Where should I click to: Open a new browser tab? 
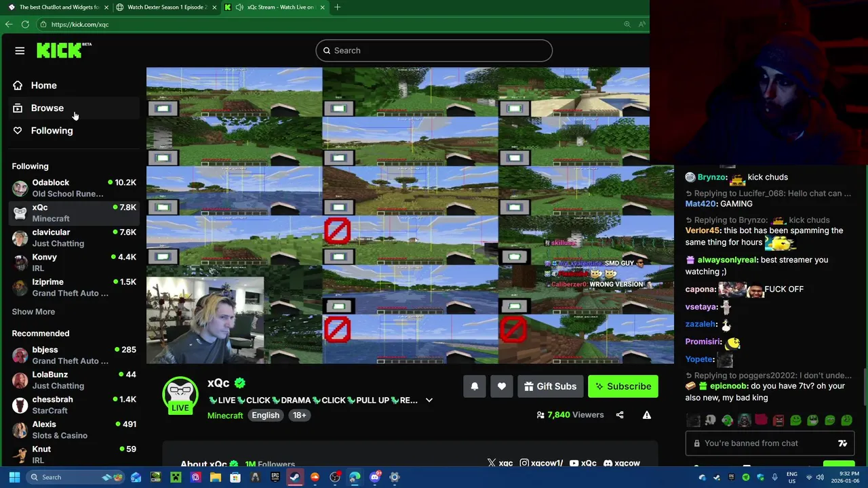[x=338, y=7]
